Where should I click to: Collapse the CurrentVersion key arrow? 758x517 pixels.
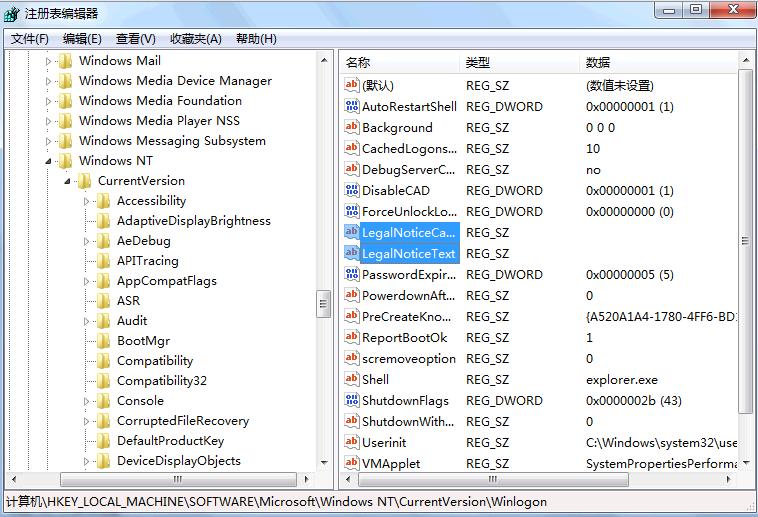(67, 181)
